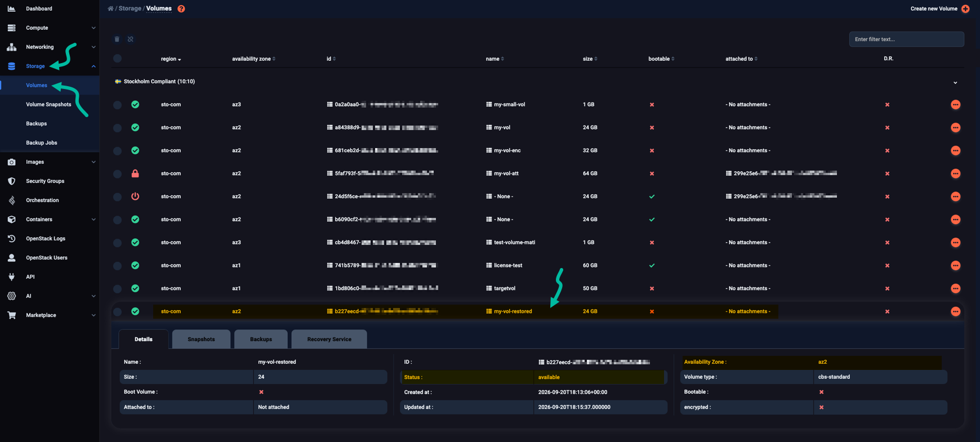Click the detach unlink icon in toolbar

tap(130, 39)
